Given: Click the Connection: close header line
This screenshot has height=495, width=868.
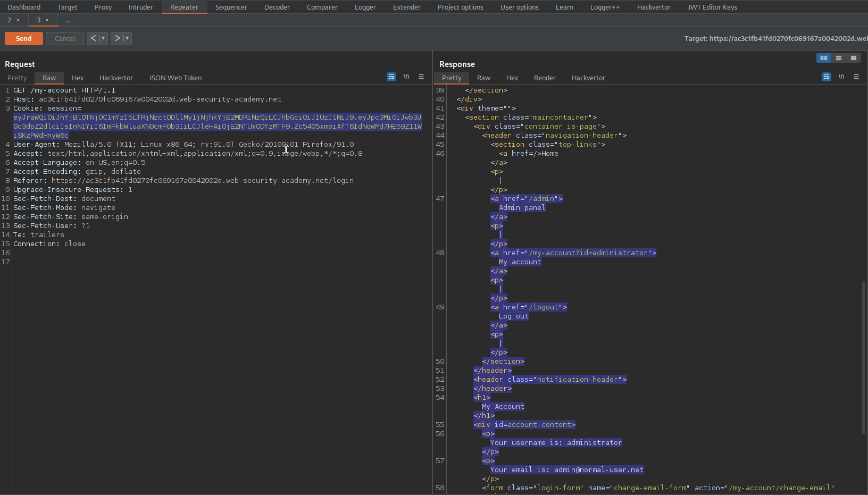Looking at the screenshot, I should 49,244.
